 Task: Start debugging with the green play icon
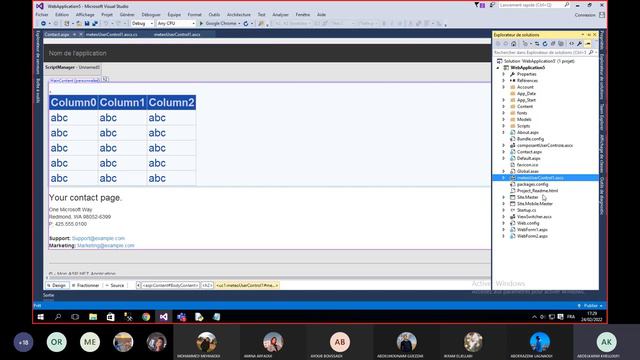(201, 23)
